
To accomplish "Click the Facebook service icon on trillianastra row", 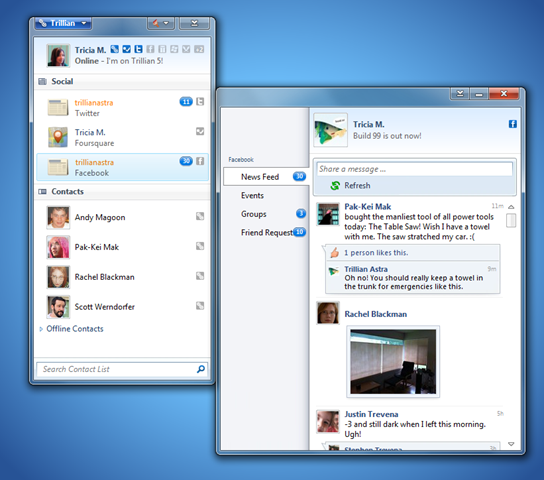I will point(200,161).
